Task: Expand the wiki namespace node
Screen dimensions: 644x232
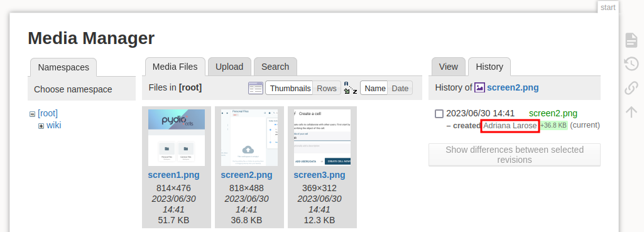Action: (x=41, y=126)
